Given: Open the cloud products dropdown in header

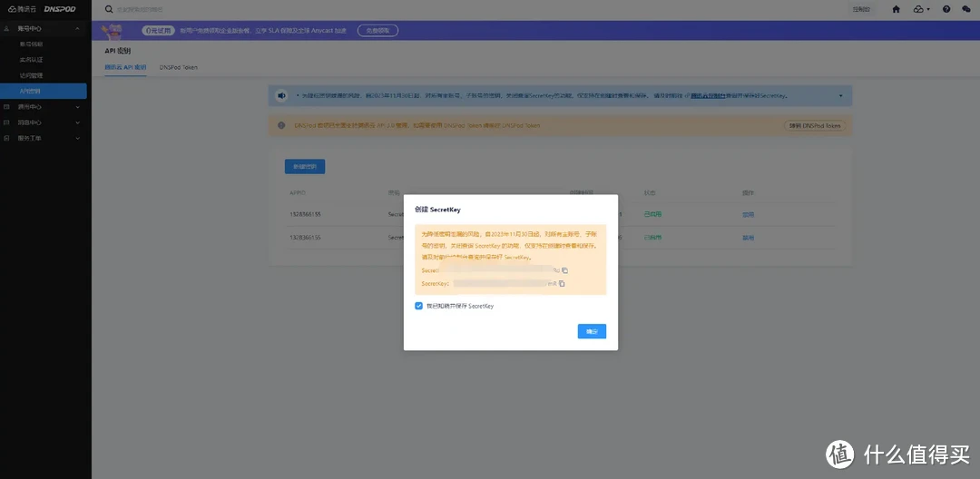Looking at the screenshot, I should (922, 9).
